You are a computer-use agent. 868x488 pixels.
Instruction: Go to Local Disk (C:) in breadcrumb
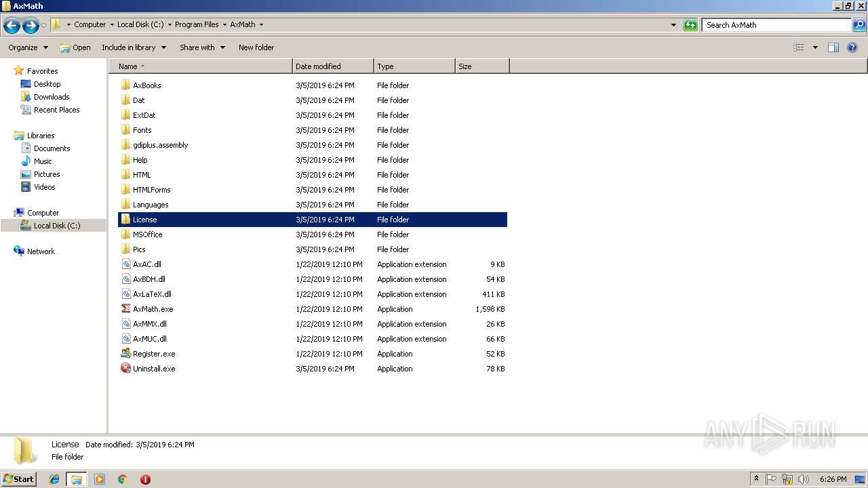point(140,24)
